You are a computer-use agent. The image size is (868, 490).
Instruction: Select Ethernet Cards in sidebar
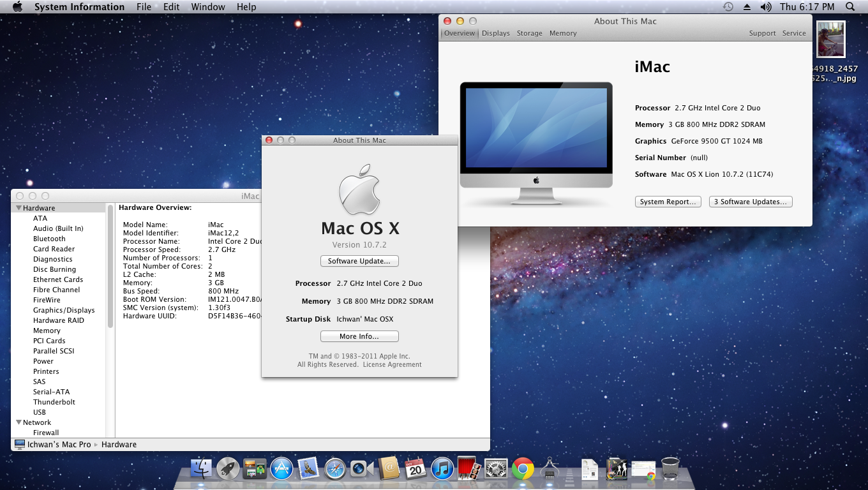click(x=58, y=279)
